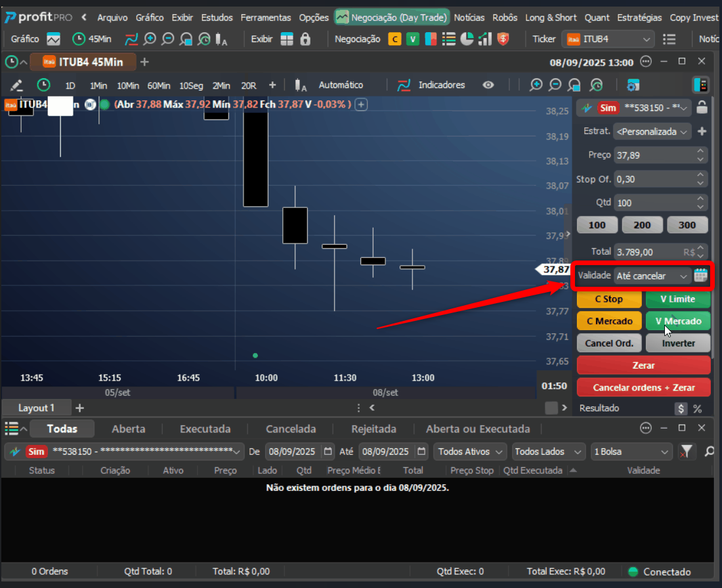Open the drawing pencil tool
722x588 pixels.
pos(16,85)
